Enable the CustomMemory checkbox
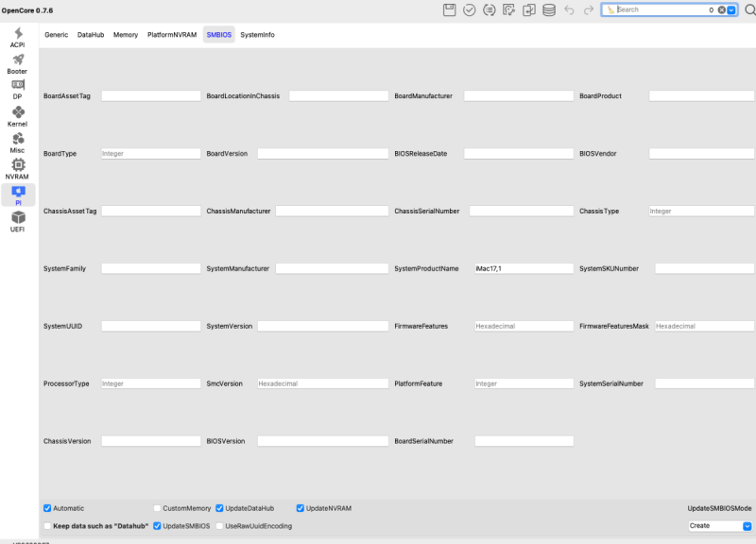The image size is (756, 544). coord(157,508)
